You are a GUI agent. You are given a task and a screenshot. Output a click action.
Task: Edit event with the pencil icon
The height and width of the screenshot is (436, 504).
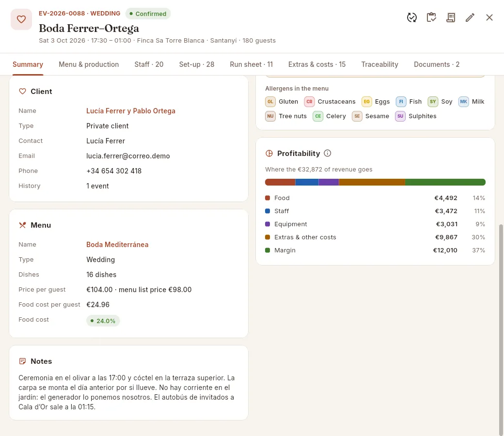tap(470, 17)
